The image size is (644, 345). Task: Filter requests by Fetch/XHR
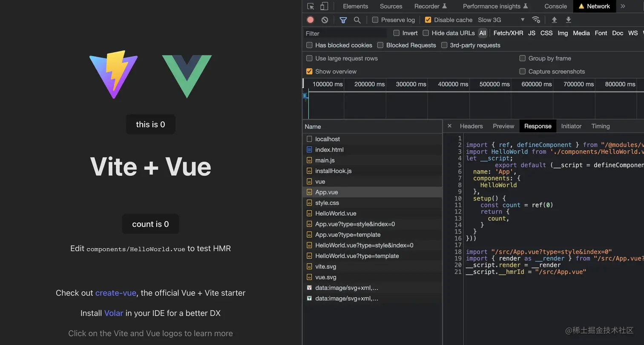pyautogui.click(x=508, y=33)
